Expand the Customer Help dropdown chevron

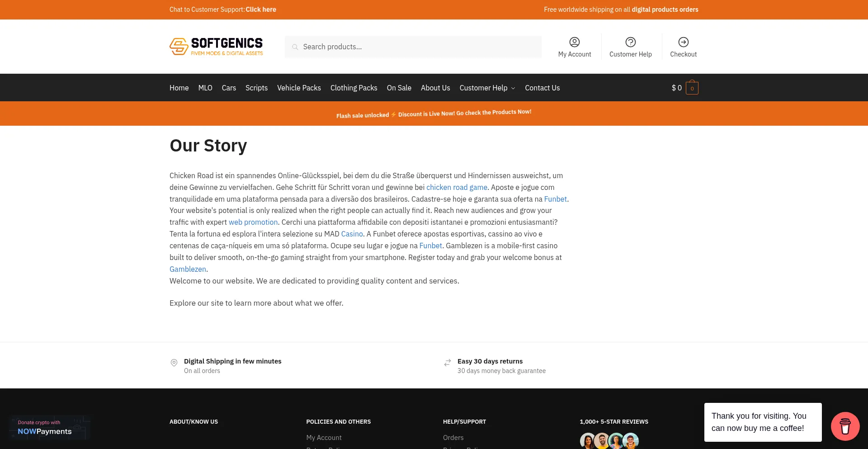[x=513, y=88]
